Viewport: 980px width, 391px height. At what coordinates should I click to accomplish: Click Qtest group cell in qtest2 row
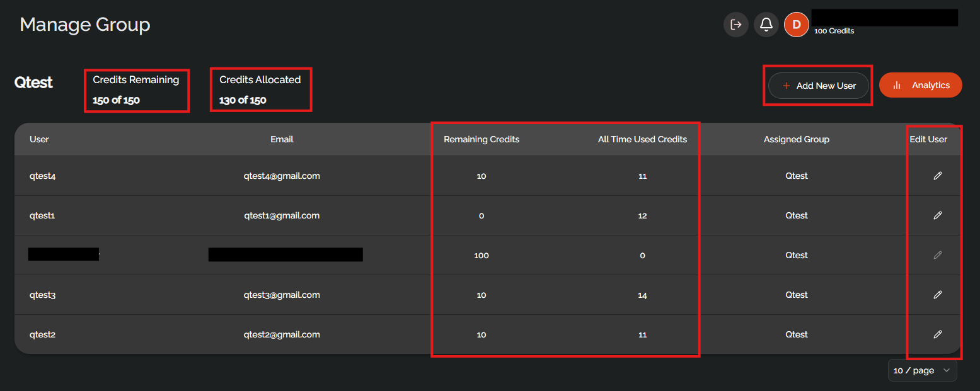(797, 334)
